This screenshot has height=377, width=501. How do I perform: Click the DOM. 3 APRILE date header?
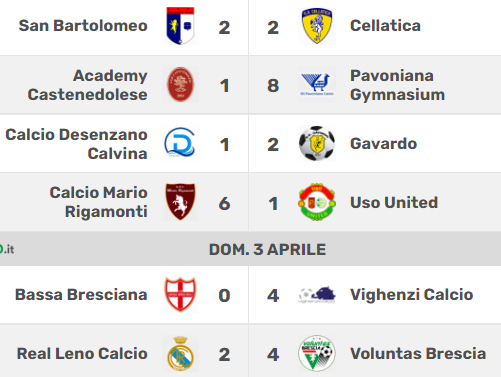coord(267,249)
